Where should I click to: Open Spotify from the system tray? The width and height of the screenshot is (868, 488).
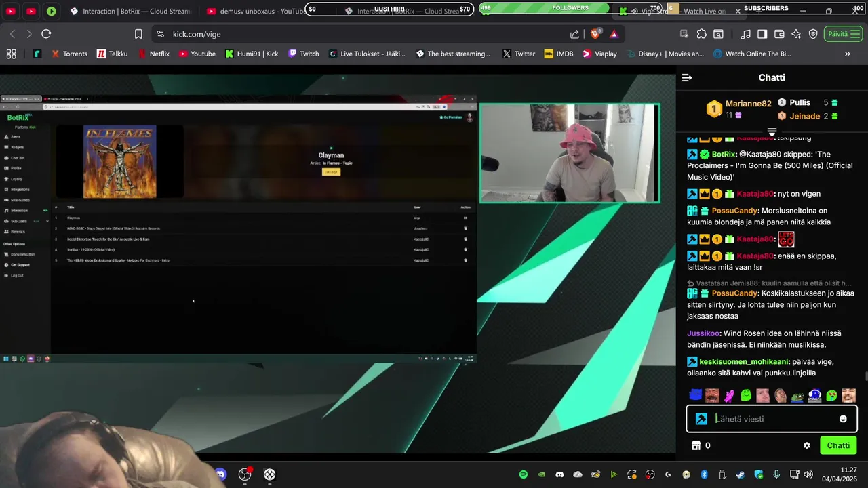point(523,474)
